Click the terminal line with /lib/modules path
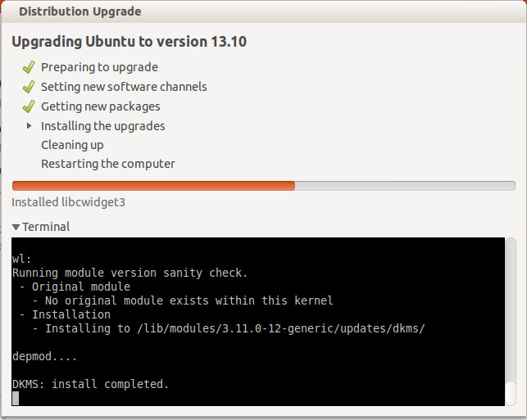This screenshot has height=420, width=527. point(229,328)
